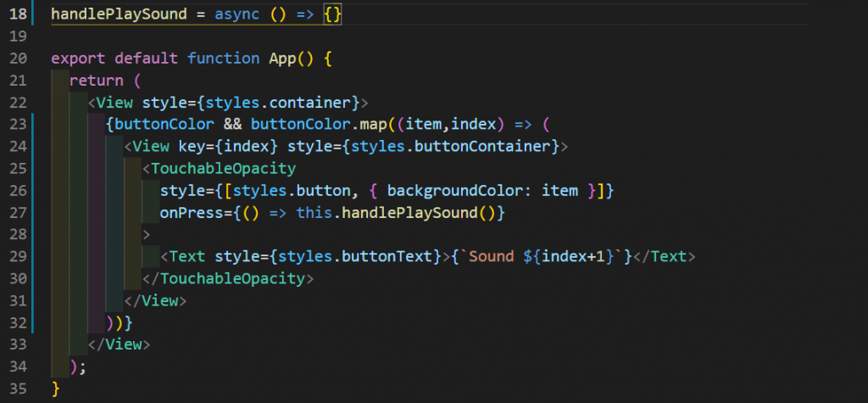Screen dimensions: 868x403
Task: Click 'this' keyword on line 27
Action: [314, 212]
